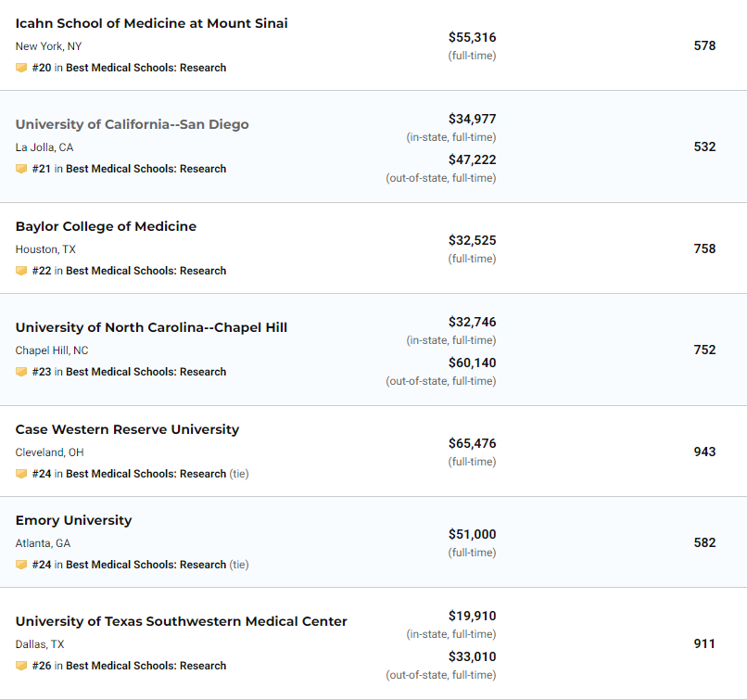
Task: Click Best Medical Schools: Research under UNC Chapel Hill
Action: coord(146,372)
